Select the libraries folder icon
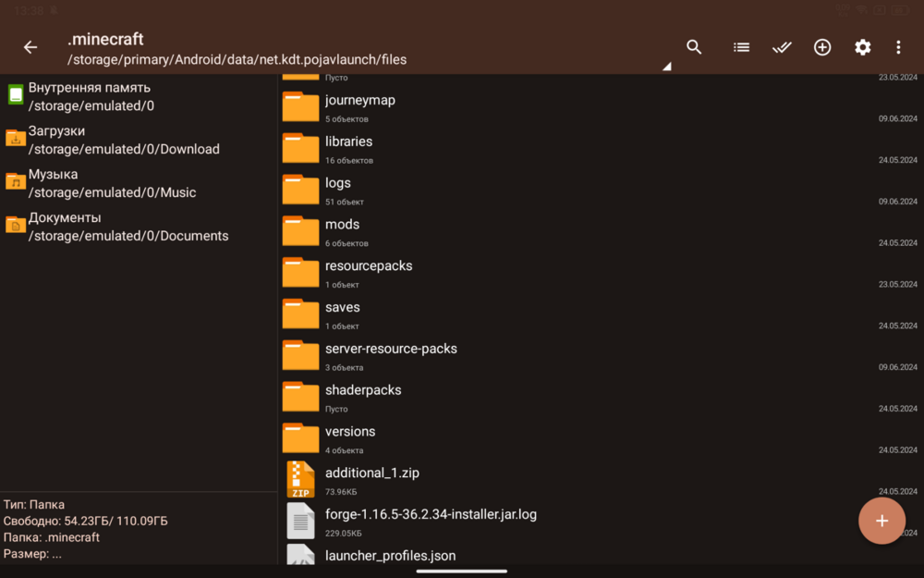The height and width of the screenshot is (578, 924). [x=300, y=148]
